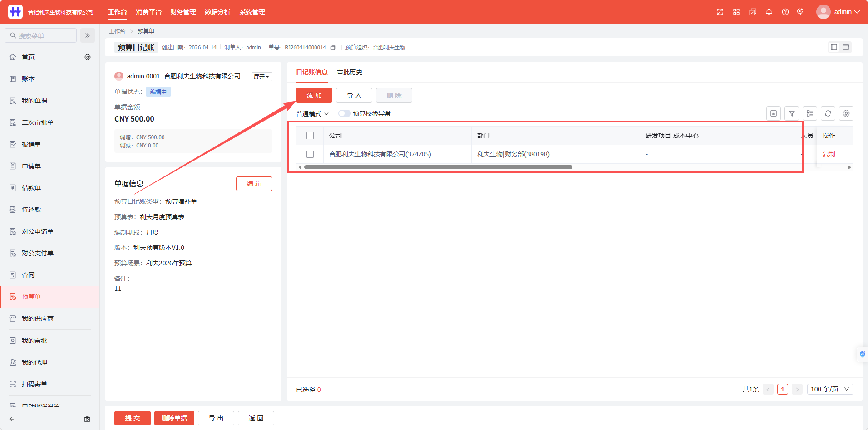Tick the checkbox for 合肥利夫生物科技有限公司 row
The height and width of the screenshot is (430, 868).
[310, 154]
